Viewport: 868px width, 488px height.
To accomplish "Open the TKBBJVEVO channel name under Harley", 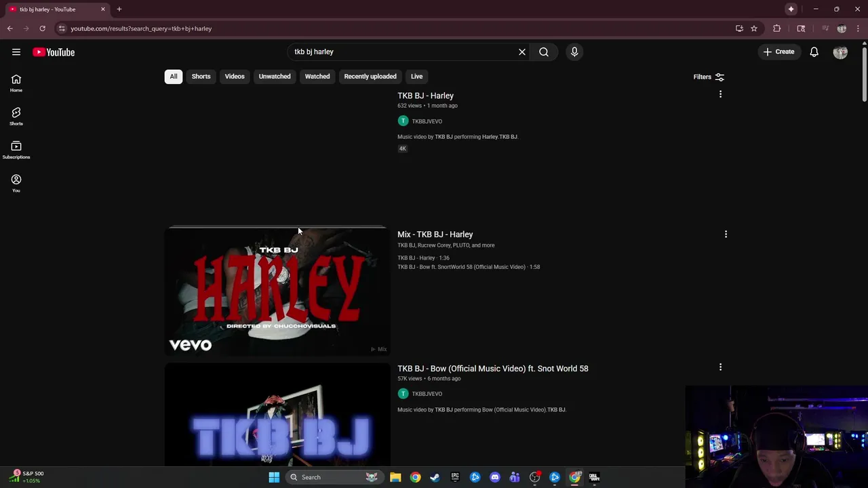I will point(427,121).
